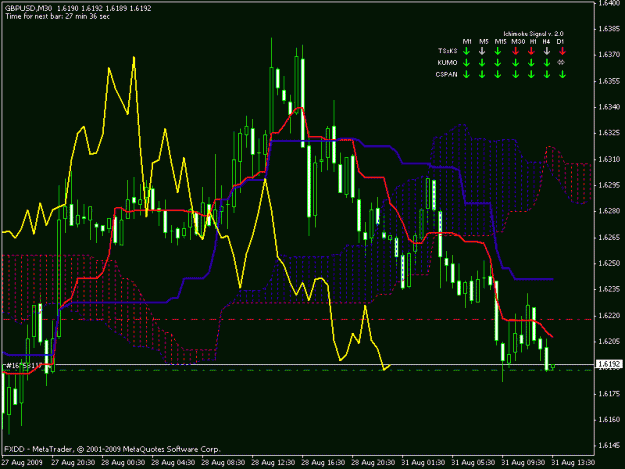Click the M15 column header
The height and width of the screenshot is (469, 625).
500,41
